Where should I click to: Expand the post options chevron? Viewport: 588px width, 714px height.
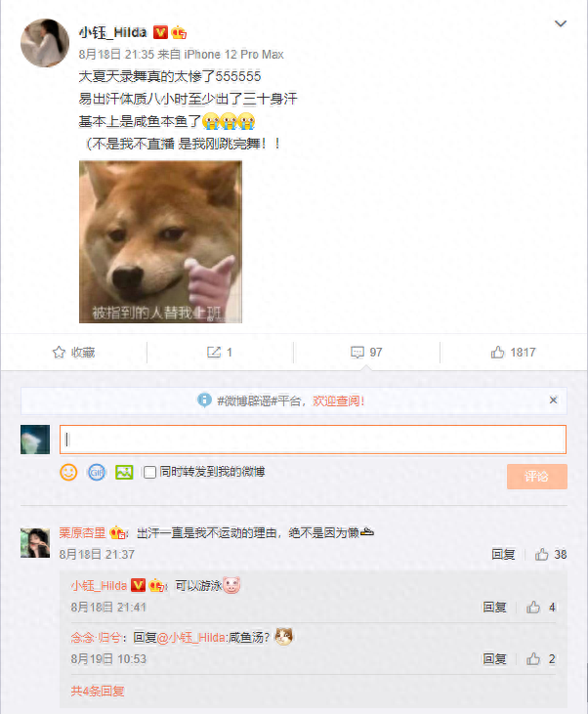(x=561, y=23)
